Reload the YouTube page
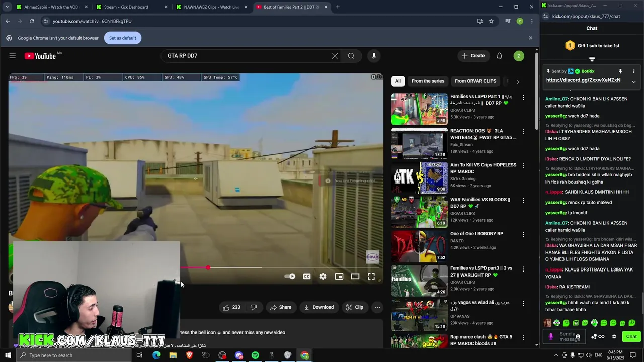Viewport: 644px width, 362px height. [x=32, y=21]
